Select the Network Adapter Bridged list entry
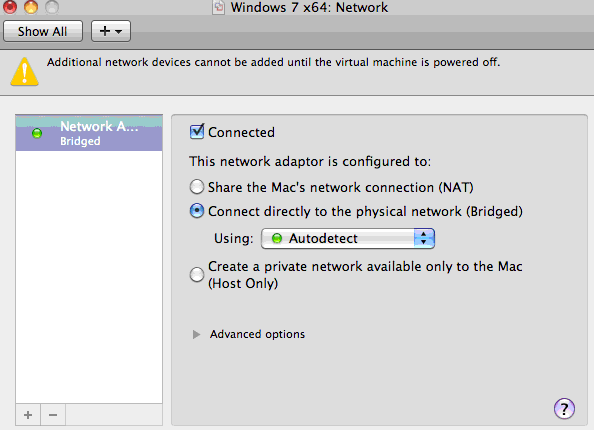This screenshot has width=594, height=430. 89,133
